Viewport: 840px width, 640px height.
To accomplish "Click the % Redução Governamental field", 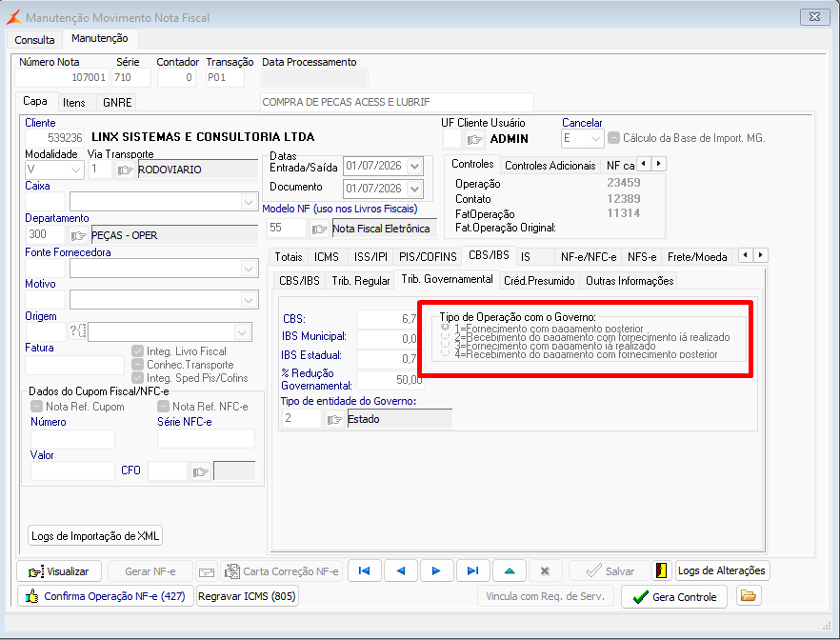I will [x=390, y=380].
